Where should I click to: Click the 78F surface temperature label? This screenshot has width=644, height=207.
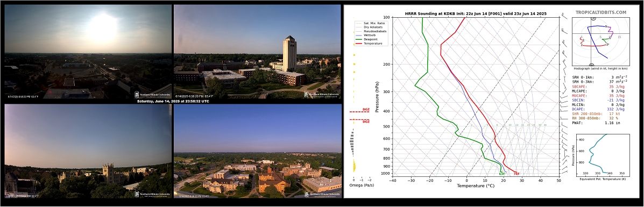click(x=516, y=174)
